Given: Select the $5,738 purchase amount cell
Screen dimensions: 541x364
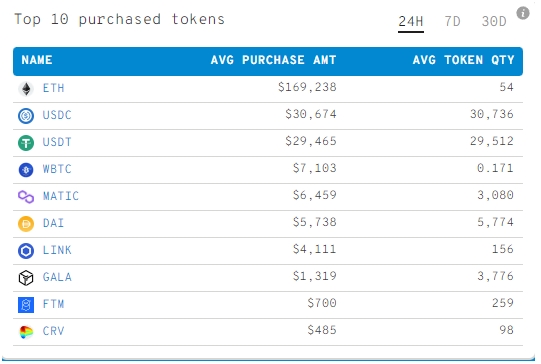Looking at the screenshot, I should (314, 222).
